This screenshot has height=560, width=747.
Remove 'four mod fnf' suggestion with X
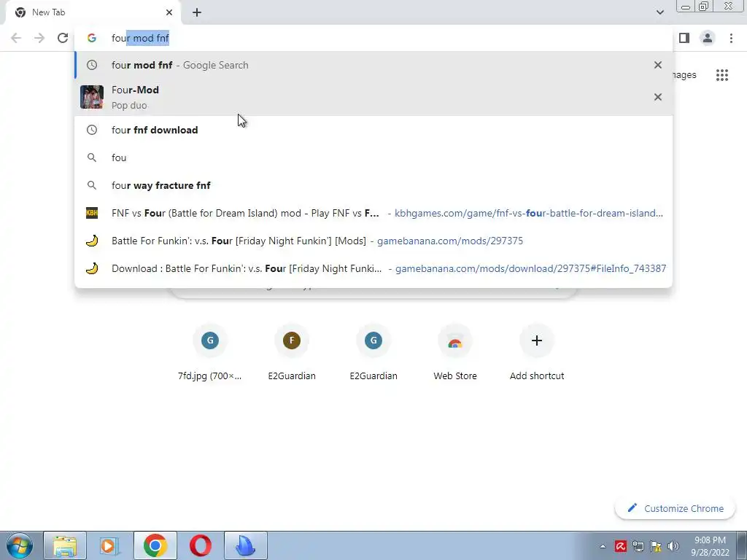pos(658,65)
